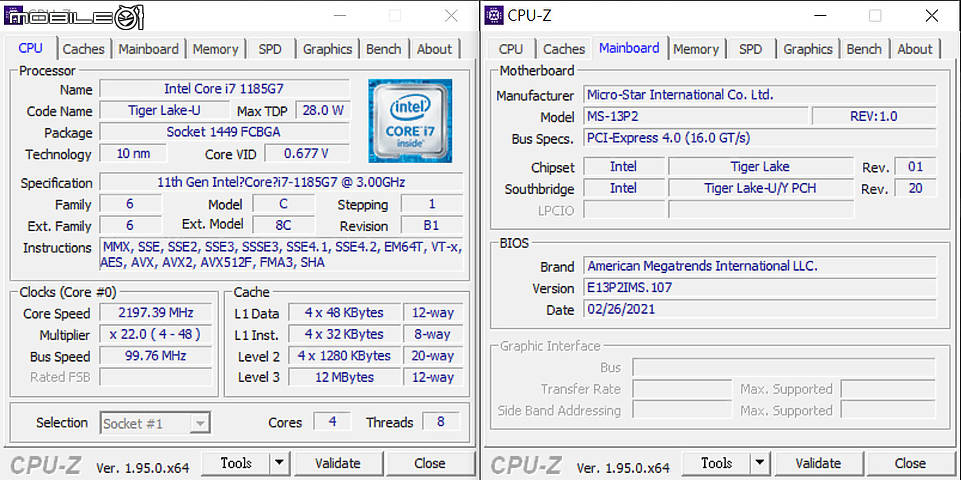Open the Memory tab in the left CPU-Z window

coord(215,49)
